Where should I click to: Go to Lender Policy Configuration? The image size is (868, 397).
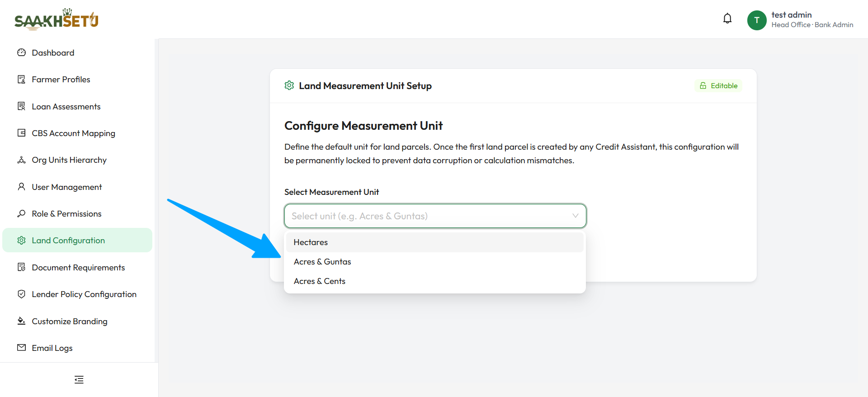[77, 294]
